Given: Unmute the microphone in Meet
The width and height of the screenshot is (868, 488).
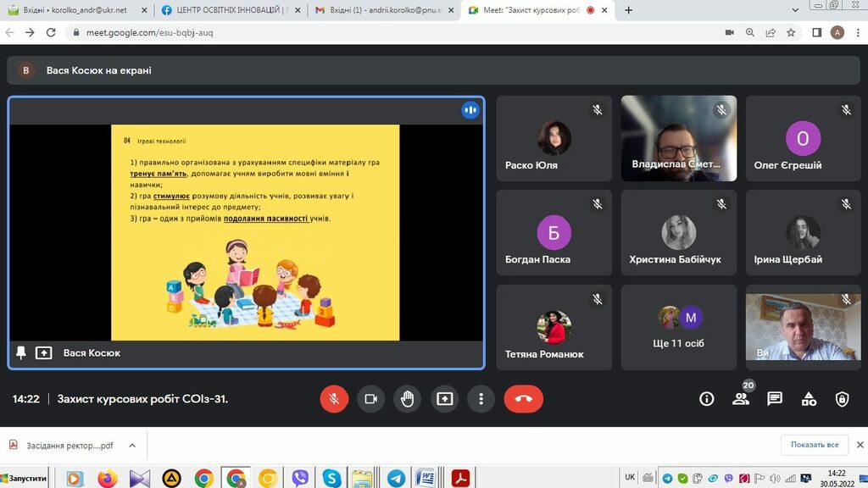Looking at the screenshot, I should pyautogui.click(x=334, y=399).
